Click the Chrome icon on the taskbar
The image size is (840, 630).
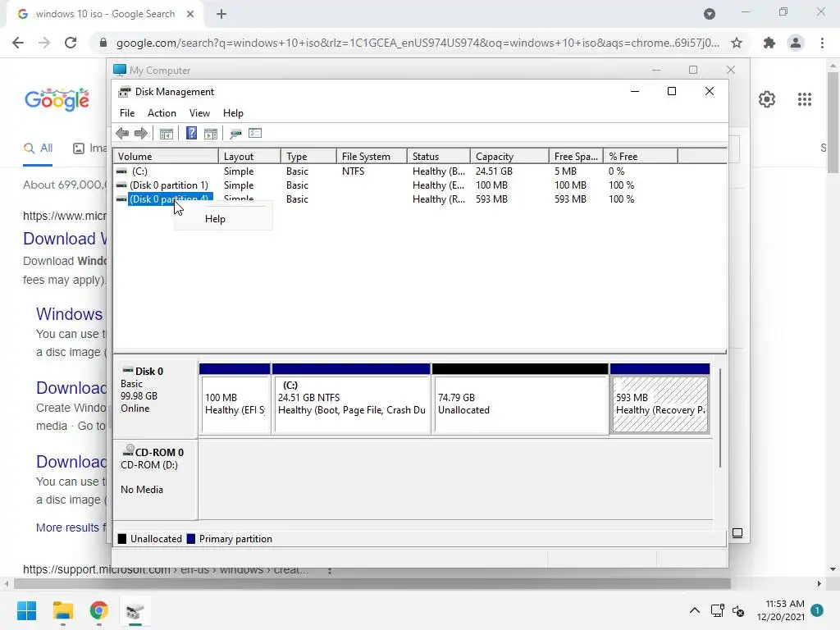(98, 610)
